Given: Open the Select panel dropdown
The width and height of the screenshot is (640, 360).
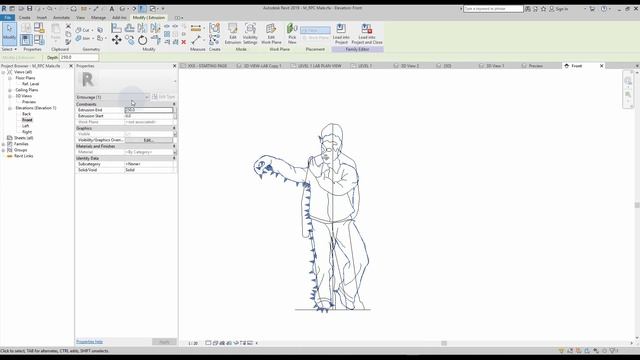Looking at the screenshot, I should coord(9,49).
